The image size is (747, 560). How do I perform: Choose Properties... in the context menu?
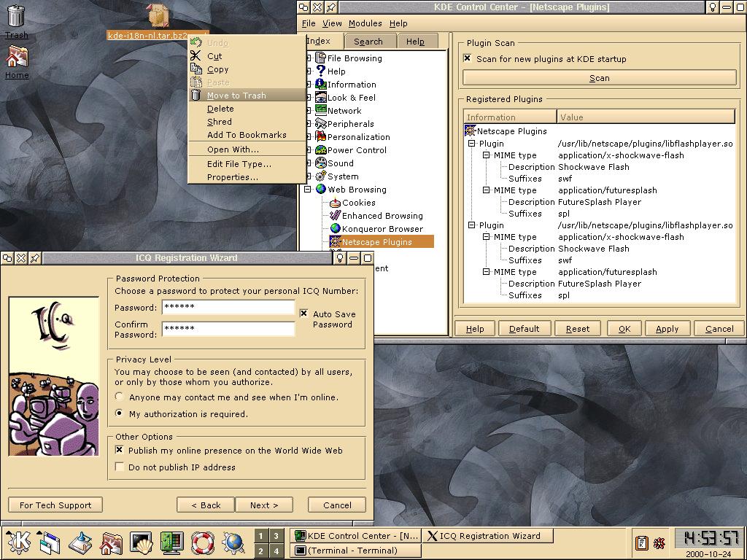pos(247,177)
